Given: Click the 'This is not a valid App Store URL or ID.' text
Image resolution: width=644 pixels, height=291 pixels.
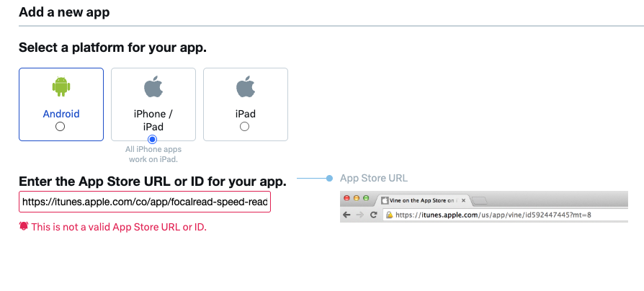Looking at the screenshot, I should click(119, 227).
